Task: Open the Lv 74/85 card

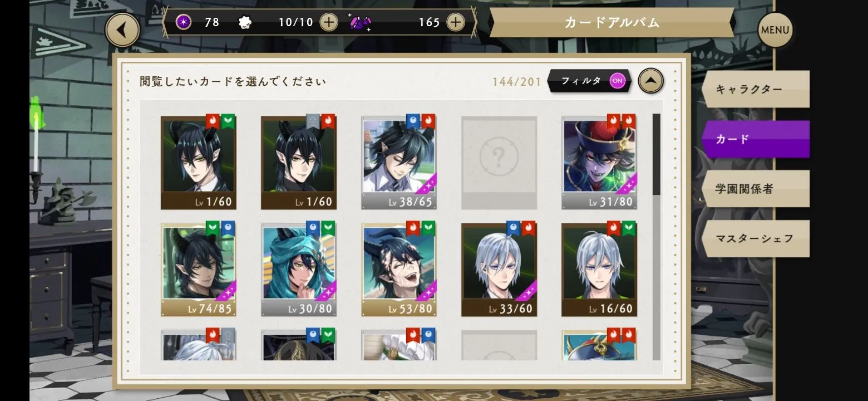Action: [x=199, y=270]
